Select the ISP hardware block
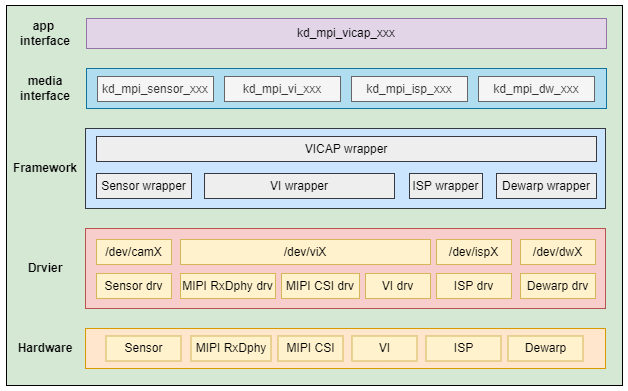This screenshot has height=391, width=628. point(463,348)
